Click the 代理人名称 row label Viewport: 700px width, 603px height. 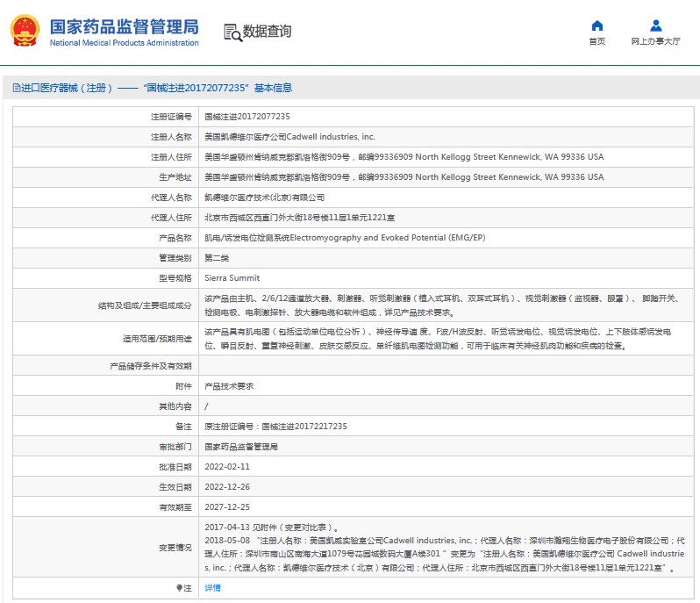[x=171, y=197]
